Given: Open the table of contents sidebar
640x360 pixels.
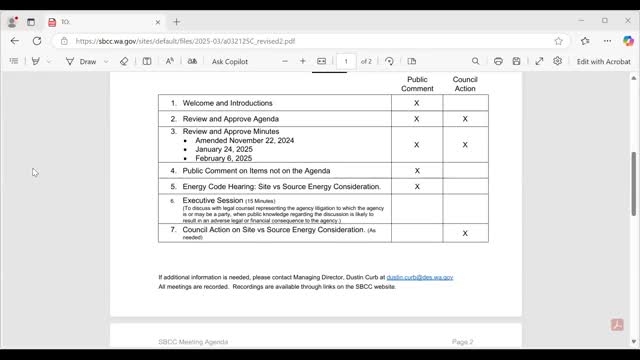Looking at the screenshot, I should tap(14, 61).
